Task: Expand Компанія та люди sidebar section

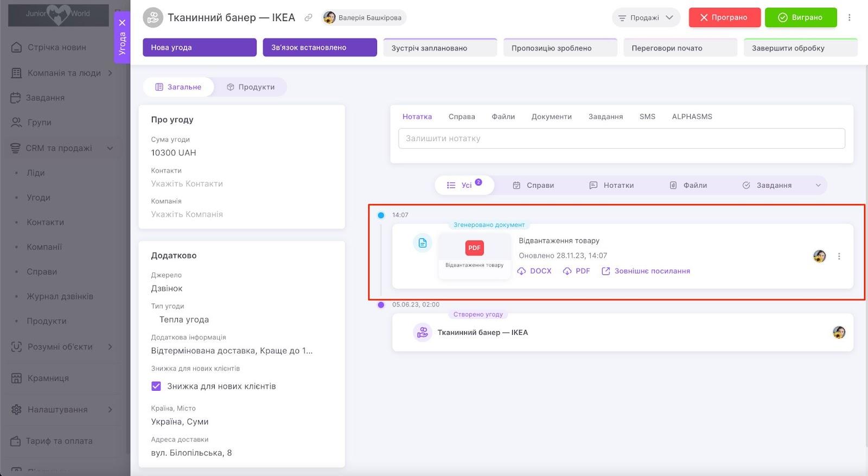Action: (110, 73)
